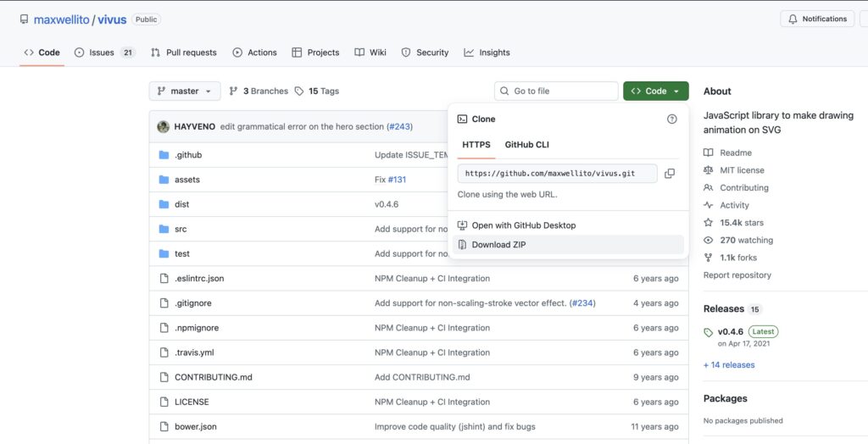This screenshot has height=444, width=868.
Task: Open the v0.4.6 release tag
Action: [x=730, y=331]
